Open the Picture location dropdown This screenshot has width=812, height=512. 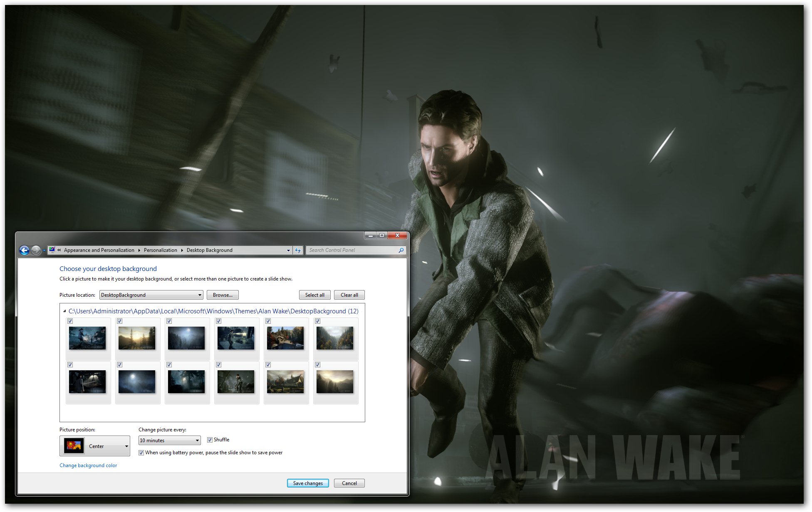[x=151, y=295]
